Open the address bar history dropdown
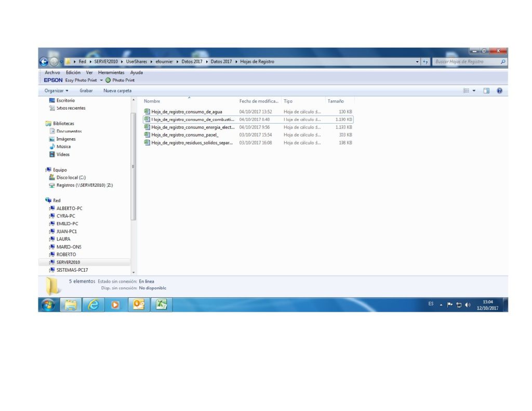Screen dimensions: 532x411 coord(417,62)
